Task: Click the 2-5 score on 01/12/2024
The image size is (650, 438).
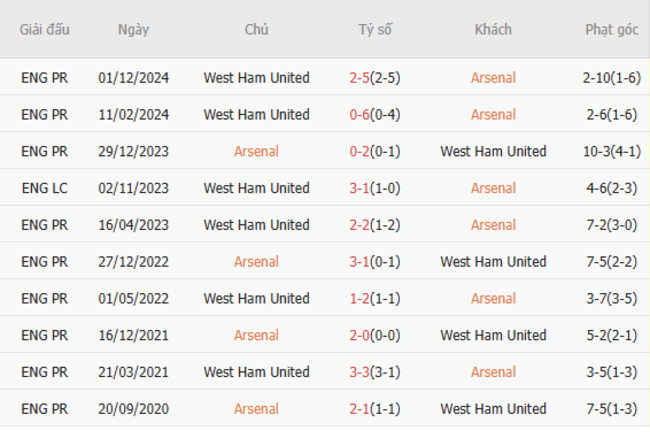Action: click(360, 78)
